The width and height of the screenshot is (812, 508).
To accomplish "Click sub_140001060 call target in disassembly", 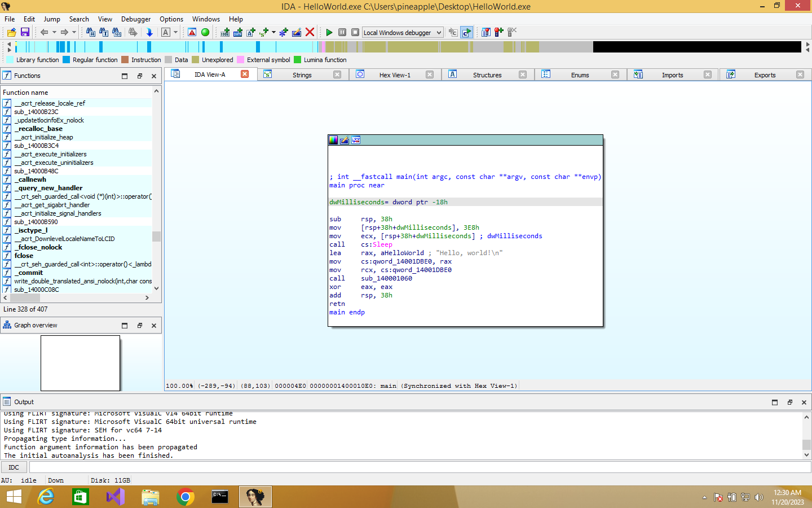I will 387,278.
